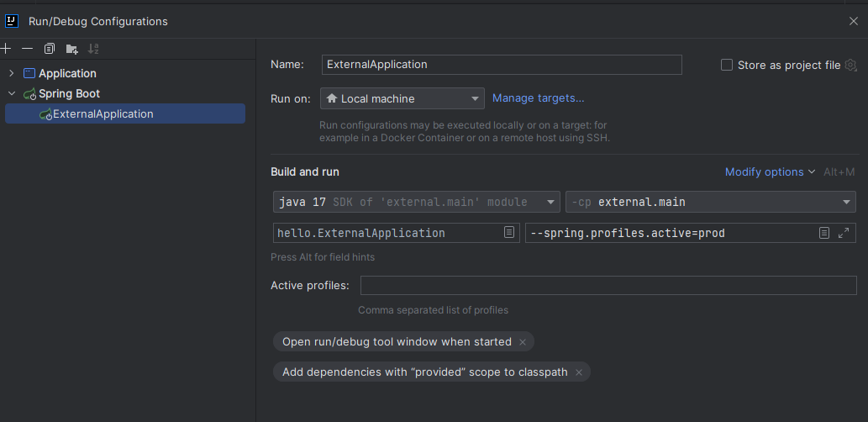Click the Application type icon in tree

[29, 73]
